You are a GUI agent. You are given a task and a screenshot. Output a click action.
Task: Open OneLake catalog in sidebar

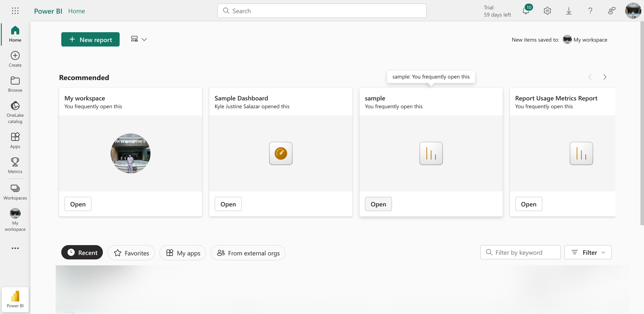click(15, 112)
